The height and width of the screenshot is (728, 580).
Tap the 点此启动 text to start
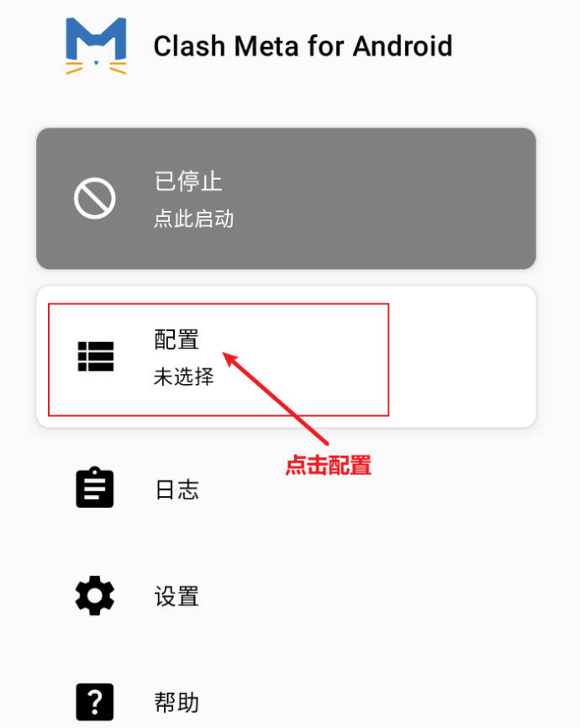193,219
